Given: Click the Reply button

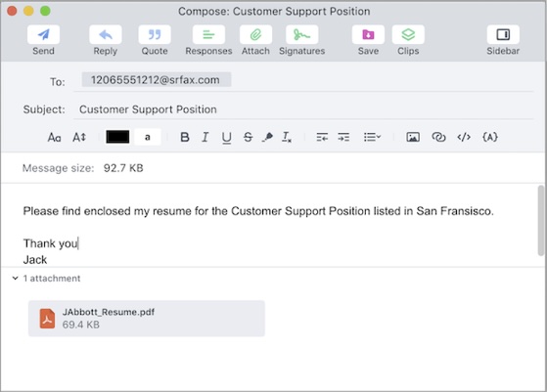Looking at the screenshot, I should [x=106, y=34].
